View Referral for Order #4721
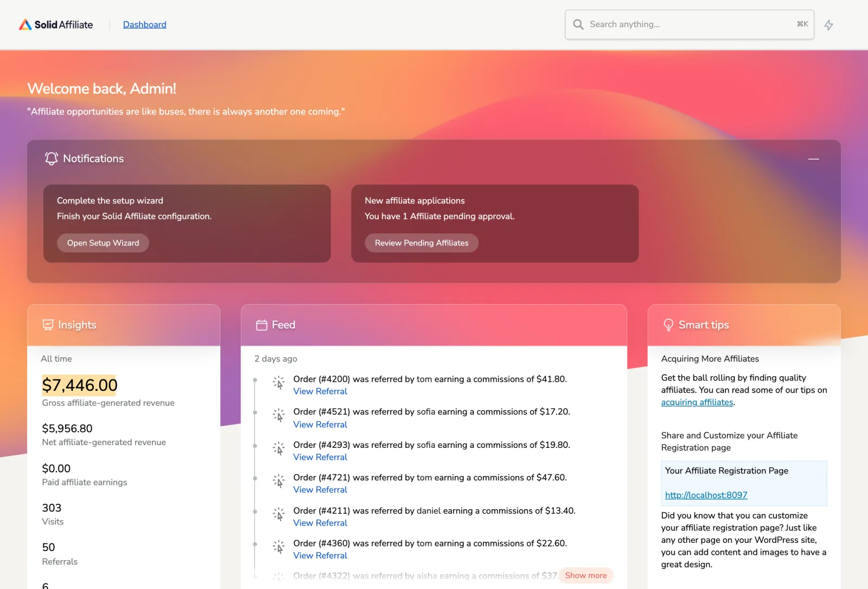Image resolution: width=868 pixels, height=589 pixels. [x=320, y=490]
